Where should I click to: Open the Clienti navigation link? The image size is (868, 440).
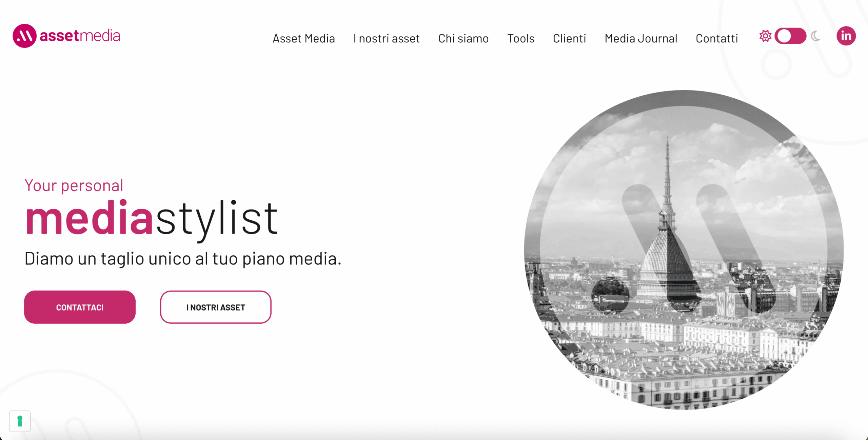pyautogui.click(x=570, y=39)
